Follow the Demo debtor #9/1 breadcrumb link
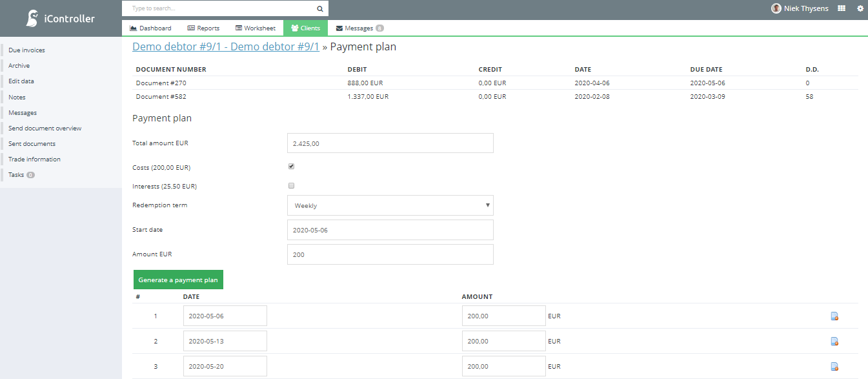Image resolution: width=868 pixels, height=379 pixels. pyautogui.click(x=225, y=46)
